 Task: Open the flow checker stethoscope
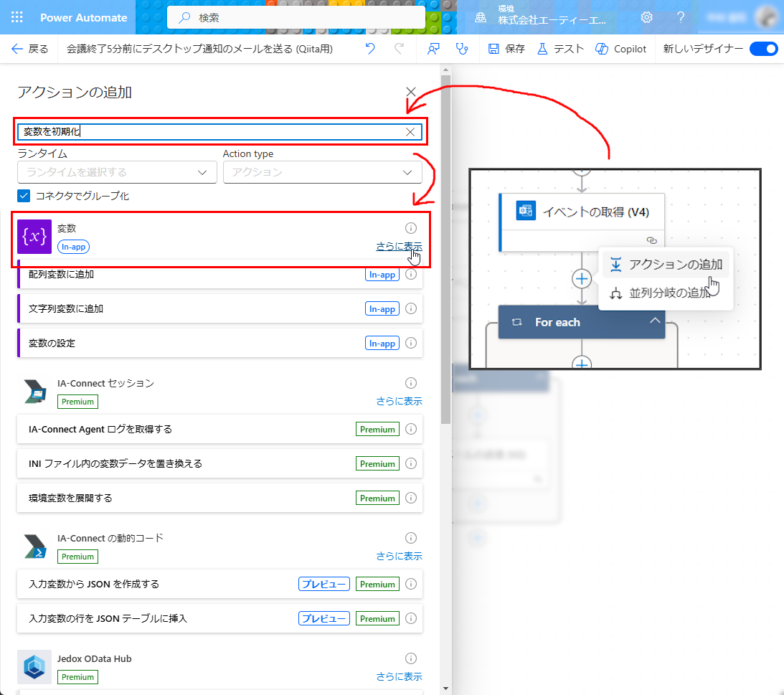point(462,49)
